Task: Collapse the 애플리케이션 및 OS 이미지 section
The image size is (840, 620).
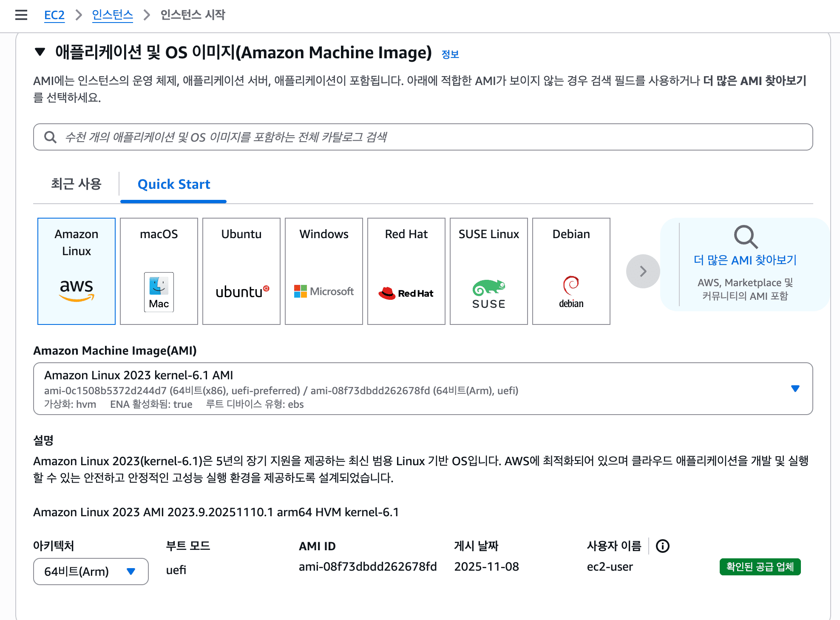Action: (39, 52)
